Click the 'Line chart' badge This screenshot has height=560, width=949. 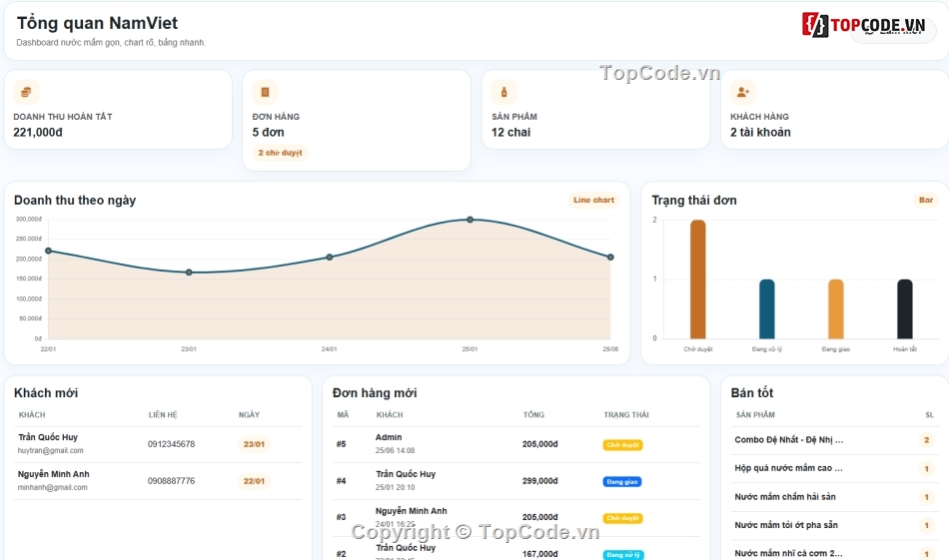593,200
